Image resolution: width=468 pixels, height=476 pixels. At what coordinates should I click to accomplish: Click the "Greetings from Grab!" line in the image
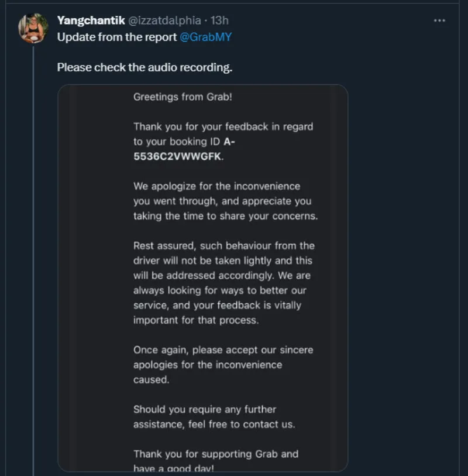[183, 97]
